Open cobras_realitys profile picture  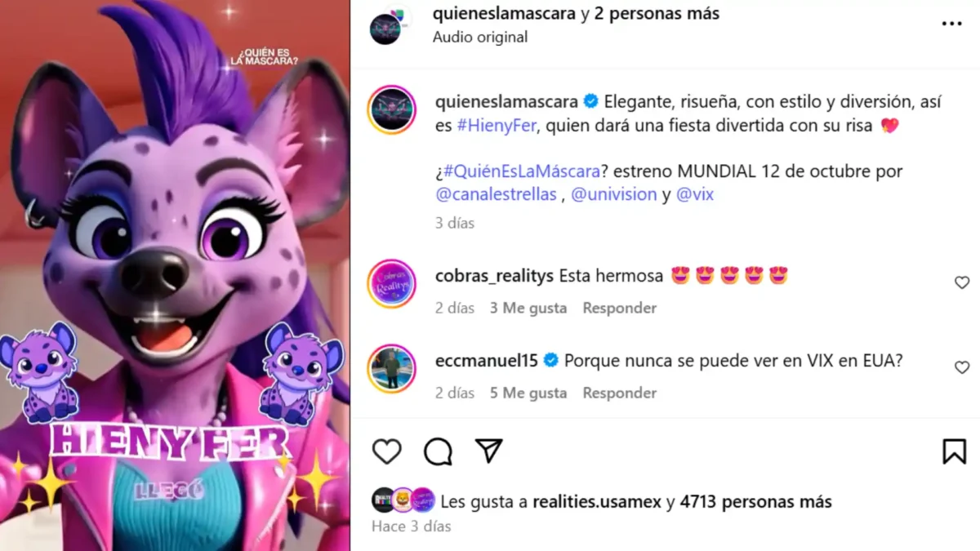(392, 283)
